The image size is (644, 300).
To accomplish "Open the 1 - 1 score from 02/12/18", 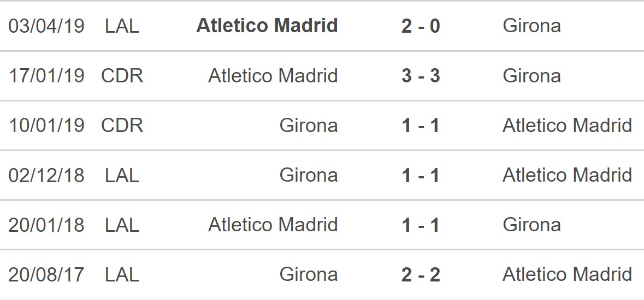I will 421,175.
